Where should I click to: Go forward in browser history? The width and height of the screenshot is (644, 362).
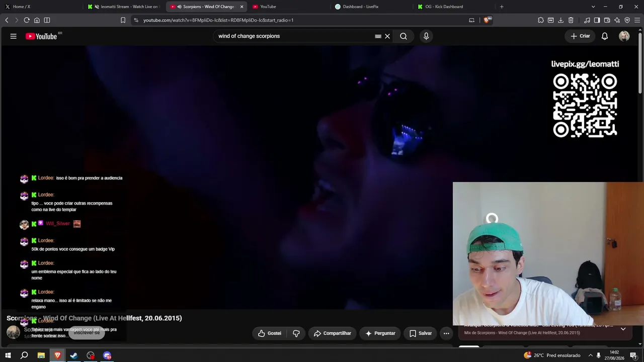(17, 20)
